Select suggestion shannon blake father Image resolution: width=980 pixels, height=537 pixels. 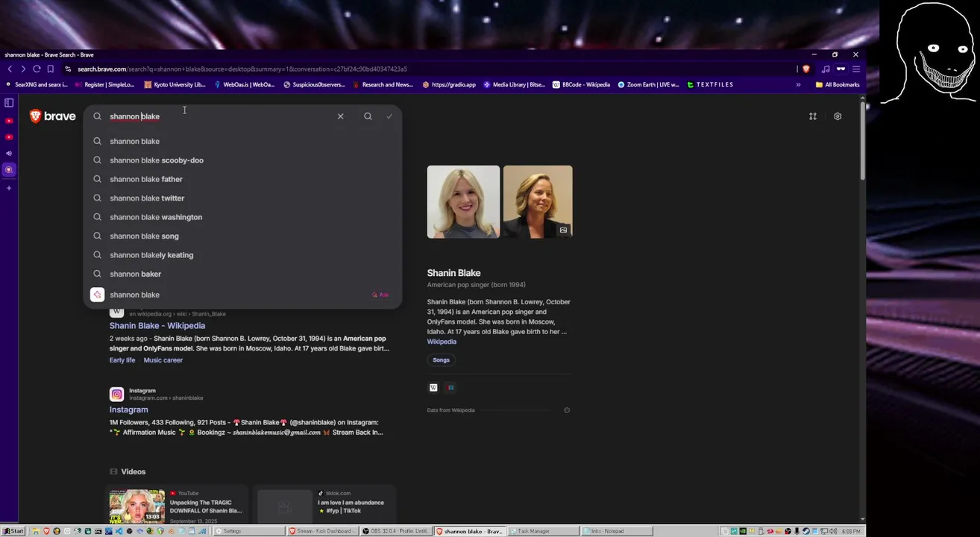pyautogui.click(x=242, y=179)
